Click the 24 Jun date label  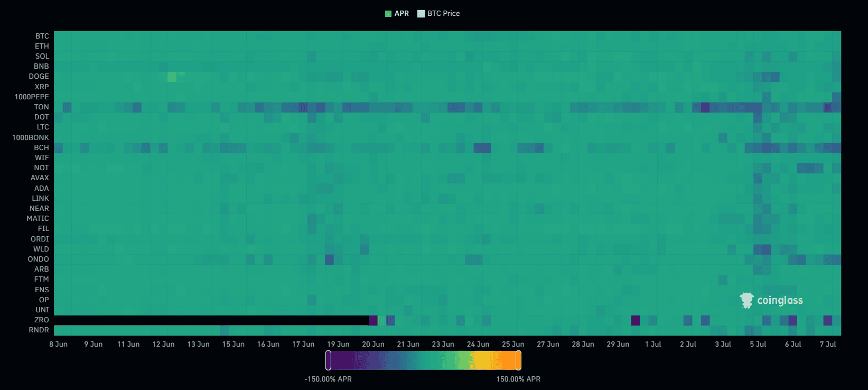tap(478, 344)
